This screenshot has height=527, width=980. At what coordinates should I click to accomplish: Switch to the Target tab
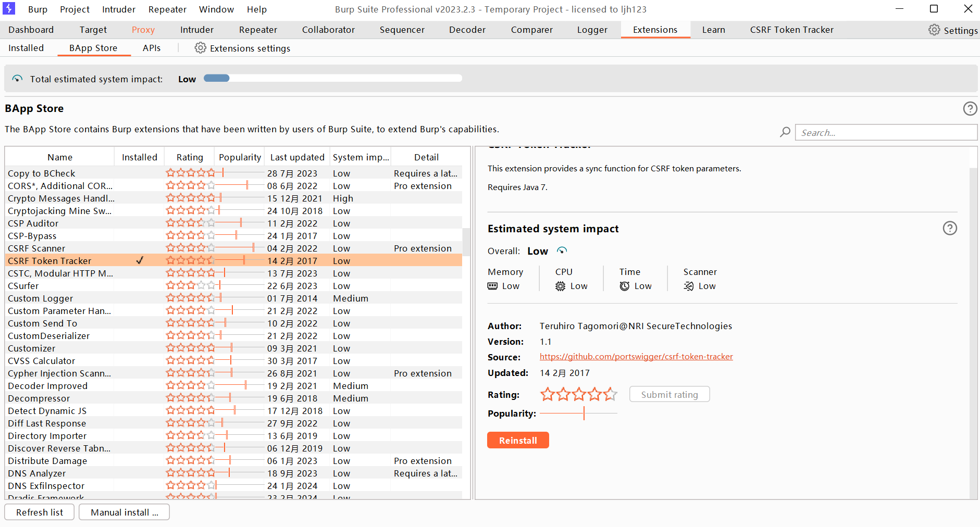coord(93,30)
